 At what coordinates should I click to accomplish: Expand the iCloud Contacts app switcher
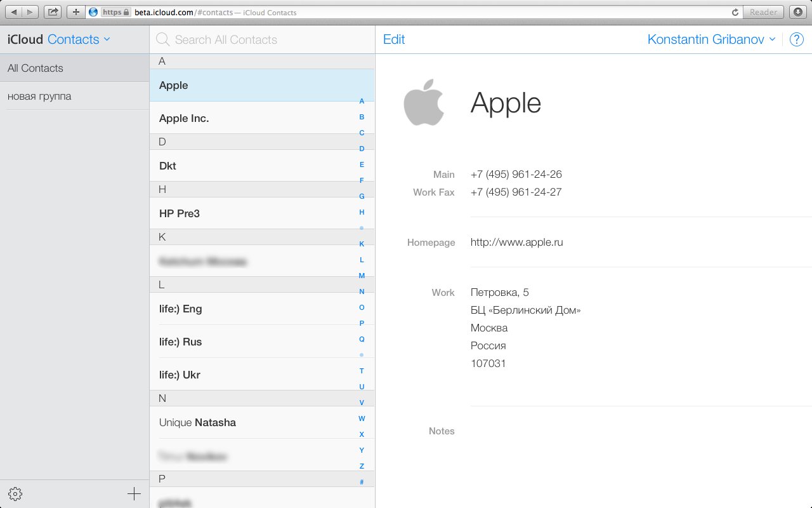pyautogui.click(x=79, y=39)
